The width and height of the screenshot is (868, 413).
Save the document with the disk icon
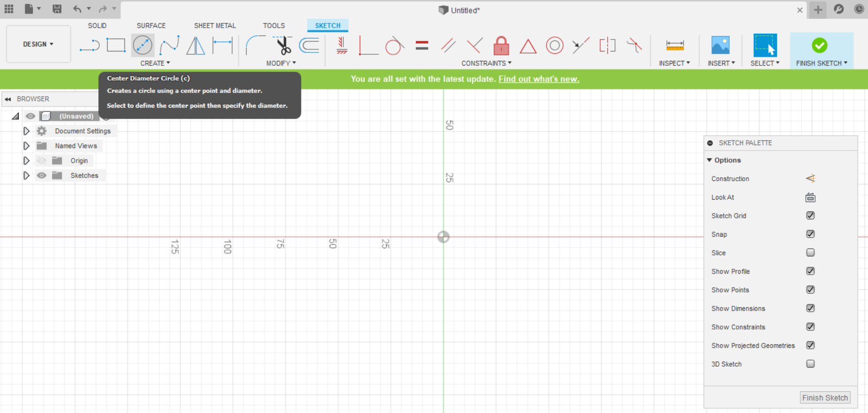[x=57, y=9]
